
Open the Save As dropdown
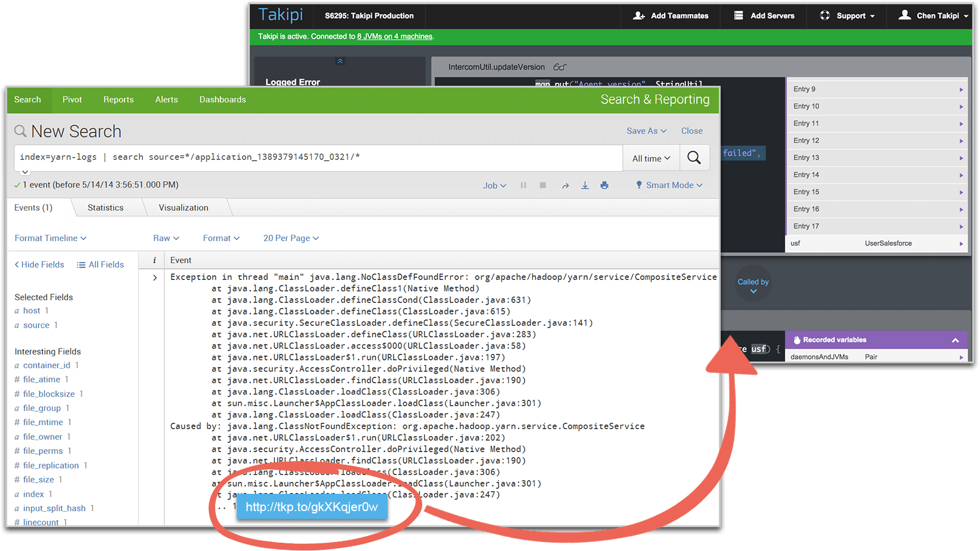tap(646, 131)
